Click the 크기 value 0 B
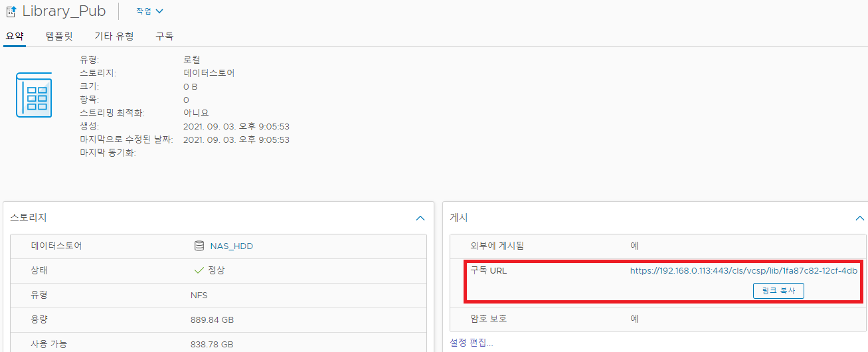The image size is (868, 352). pos(190,86)
